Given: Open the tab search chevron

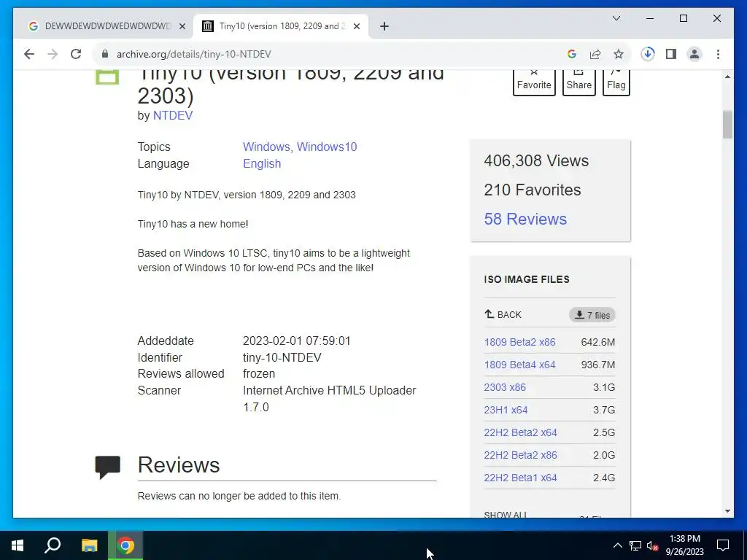Looking at the screenshot, I should point(616,18).
